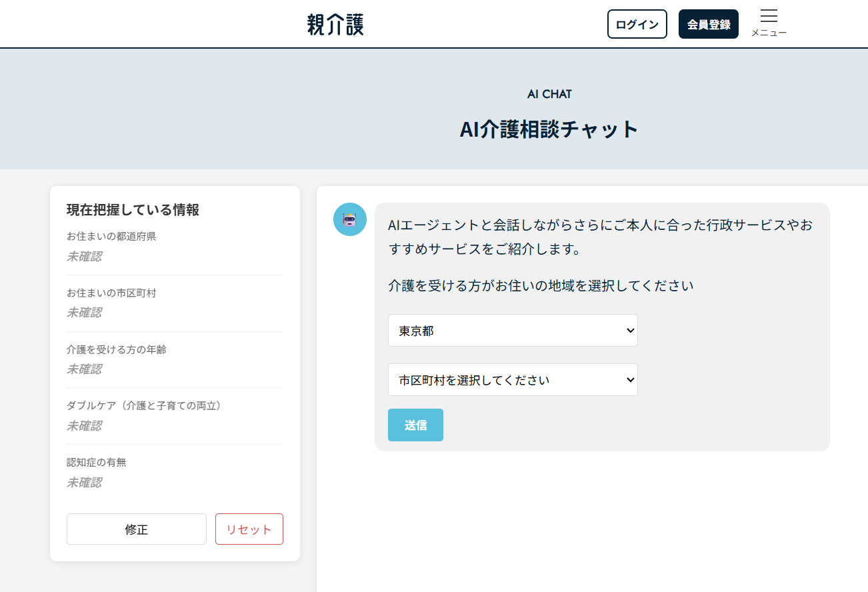The width and height of the screenshot is (868, 592).
Task: Click the 未確認 under 認知症の有無
Action: [x=85, y=482]
